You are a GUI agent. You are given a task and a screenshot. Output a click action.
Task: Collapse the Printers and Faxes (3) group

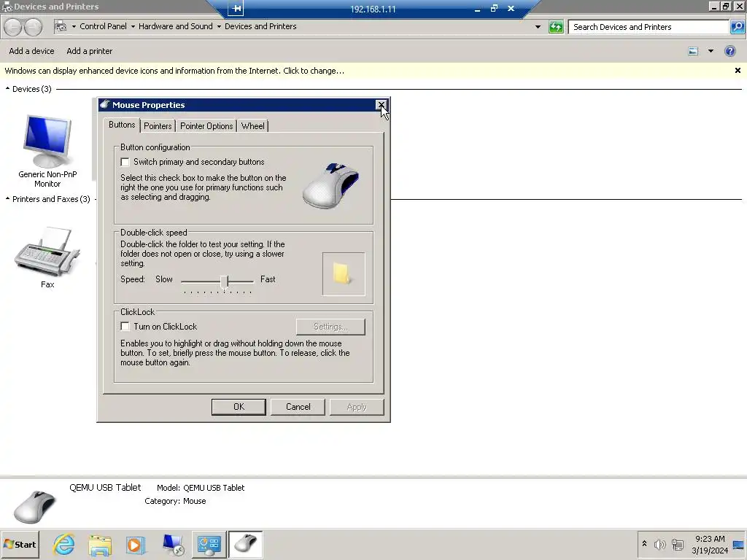(x=7, y=198)
